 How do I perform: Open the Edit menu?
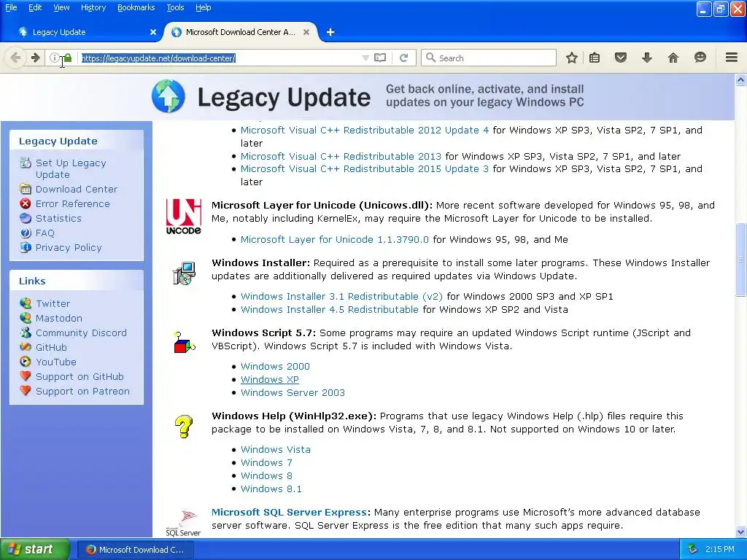tap(35, 7)
